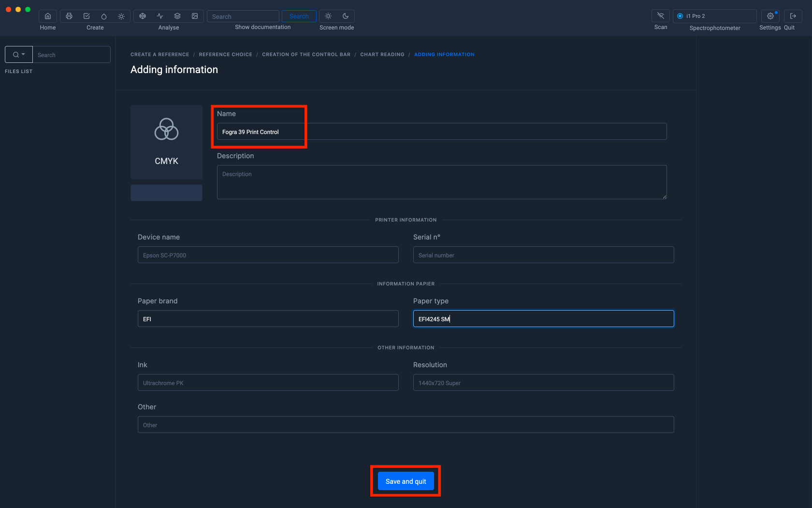Screen dimensions: 812x508
Task: Click Save and quit button
Action: [x=406, y=481]
